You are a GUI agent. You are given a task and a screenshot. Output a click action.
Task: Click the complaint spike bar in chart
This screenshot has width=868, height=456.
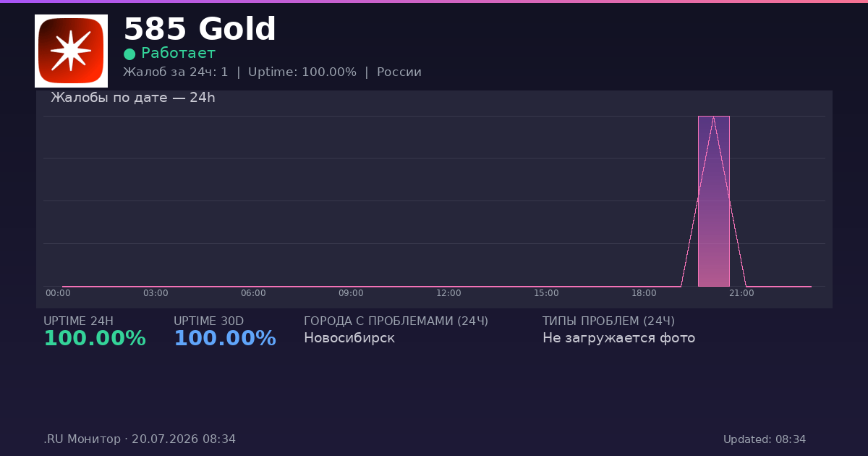pyautogui.click(x=713, y=201)
